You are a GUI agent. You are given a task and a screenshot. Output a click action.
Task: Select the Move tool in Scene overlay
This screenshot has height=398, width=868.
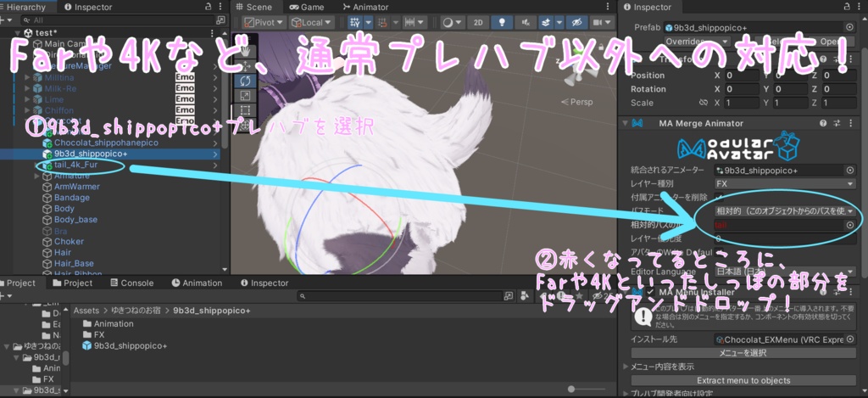pyautogui.click(x=245, y=66)
